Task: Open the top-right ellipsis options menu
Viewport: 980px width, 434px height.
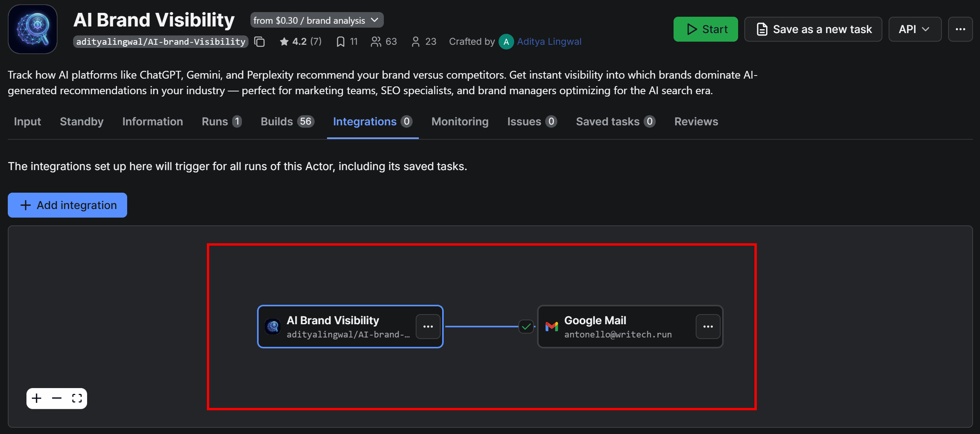Action: 960,29
